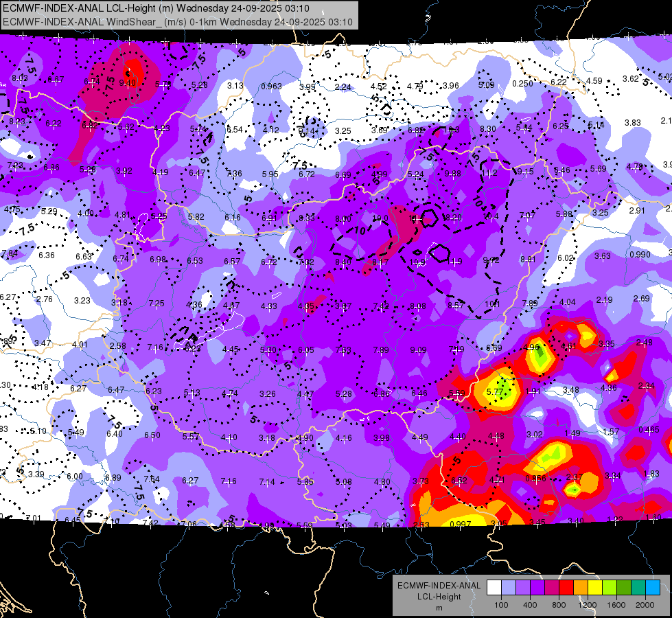Click the wind shear value '6.05'
Image resolution: width=672 pixels, height=618 pixels.
[306, 350]
